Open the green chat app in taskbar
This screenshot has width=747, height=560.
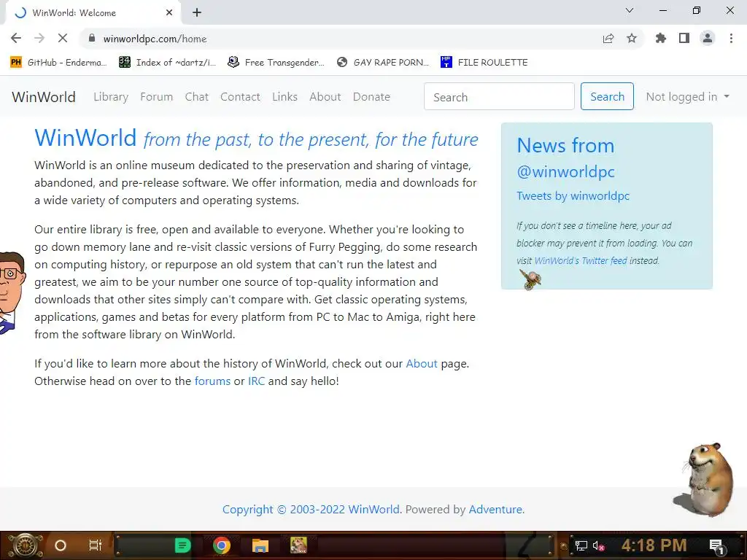182,545
